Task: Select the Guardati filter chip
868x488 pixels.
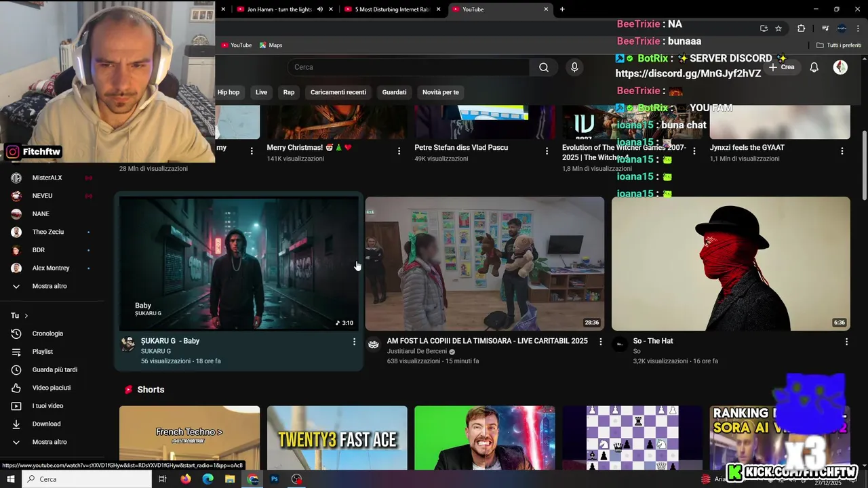Action: click(x=394, y=92)
